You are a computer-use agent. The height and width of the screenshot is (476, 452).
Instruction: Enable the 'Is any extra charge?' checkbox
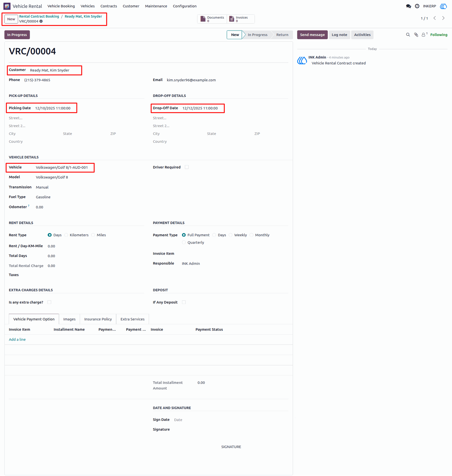tap(49, 302)
